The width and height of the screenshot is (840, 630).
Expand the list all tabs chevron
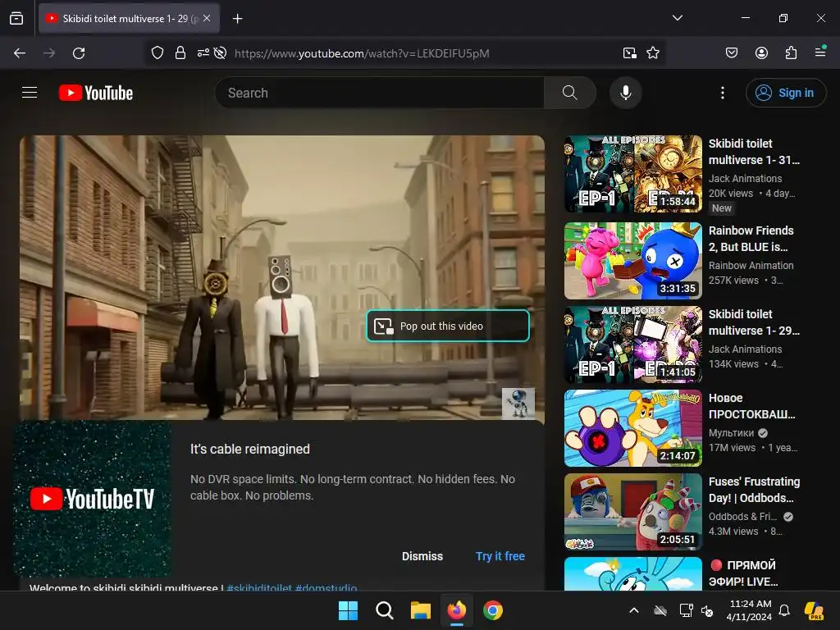click(x=677, y=18)
